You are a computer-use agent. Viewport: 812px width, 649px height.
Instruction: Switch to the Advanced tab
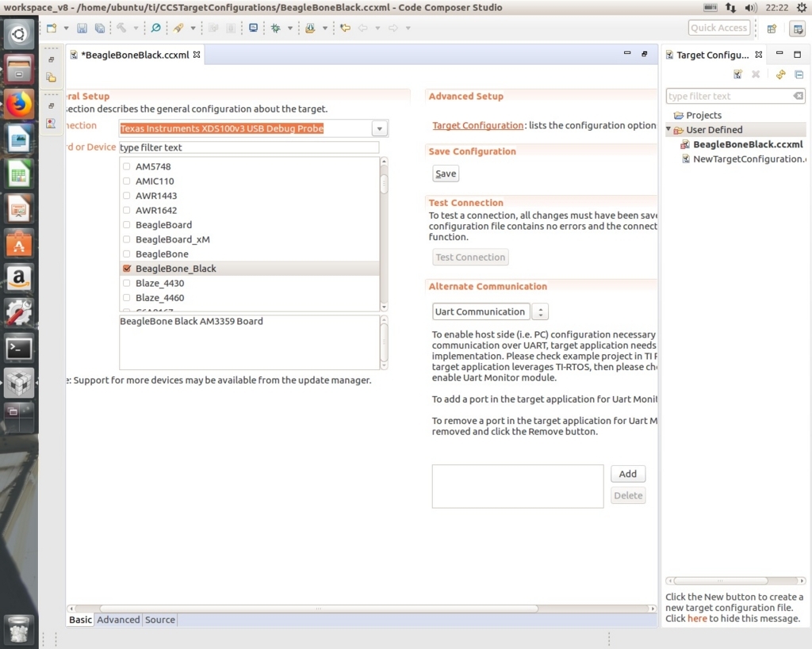point(118,620)
